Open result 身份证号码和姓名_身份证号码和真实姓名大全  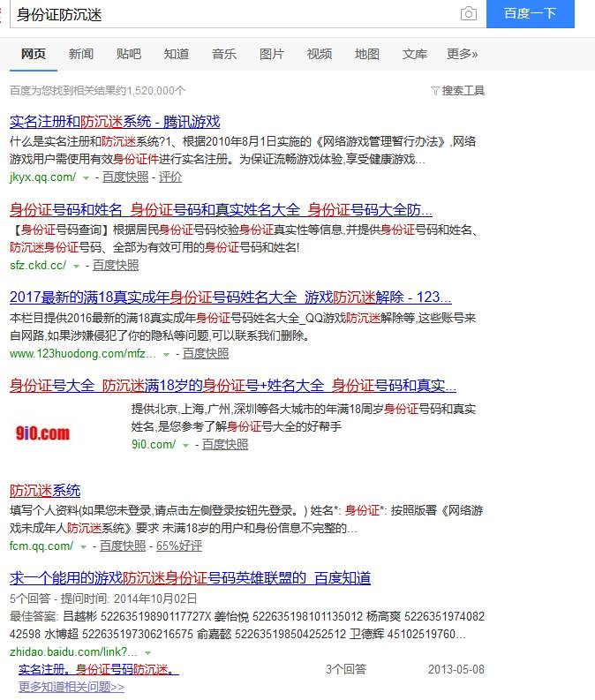point(221,209)
